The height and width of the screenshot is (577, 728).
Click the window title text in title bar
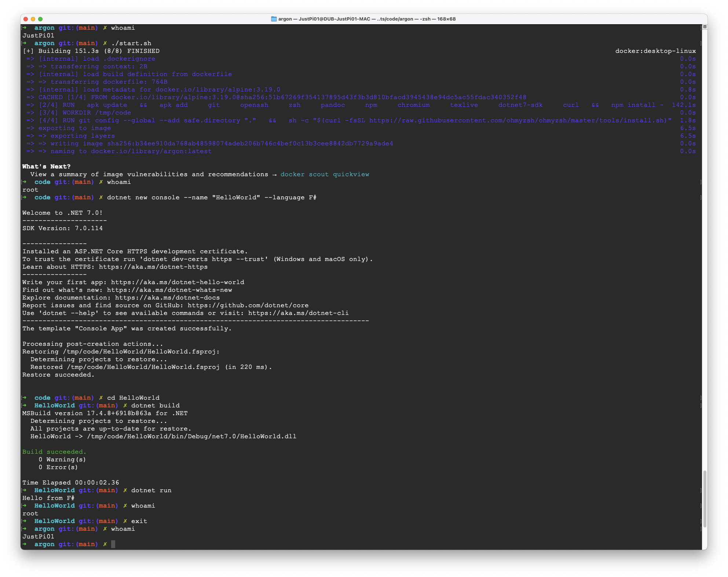[x=367, y=19]
